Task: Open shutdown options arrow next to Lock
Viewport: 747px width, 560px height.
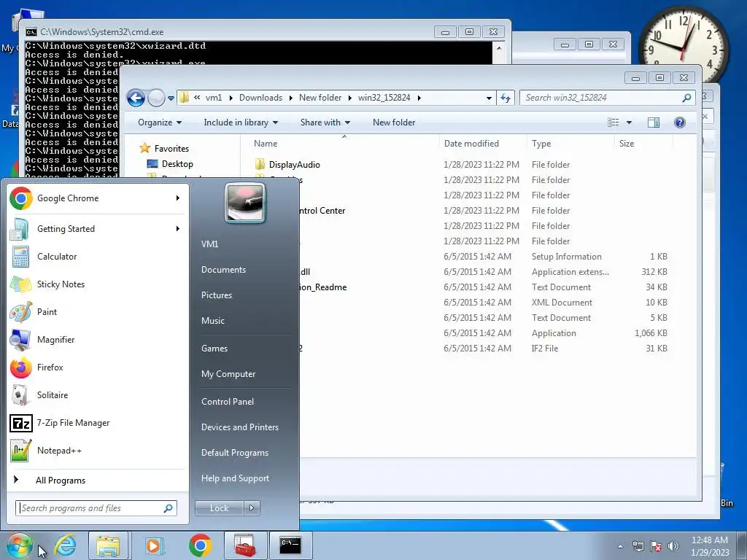Action: pyautogui.click(x=252, y=508)
